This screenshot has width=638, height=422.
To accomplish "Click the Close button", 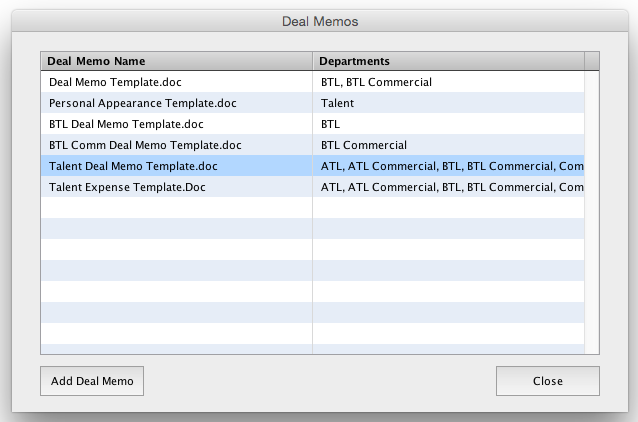I will (x=548, y=381).
